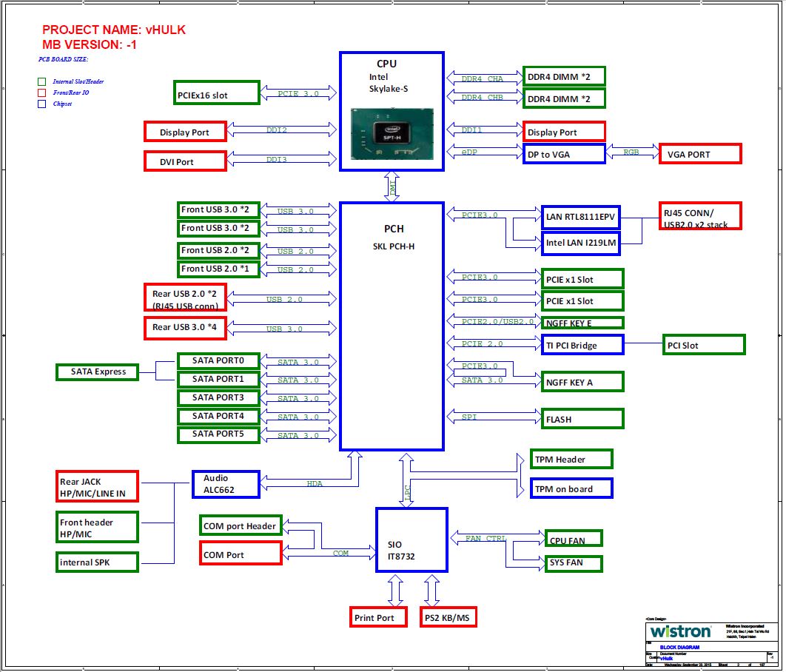The image size is (786, 672).
Task: Click the PROJECT NAME: vHULK heading
Action: click(114, 30)
